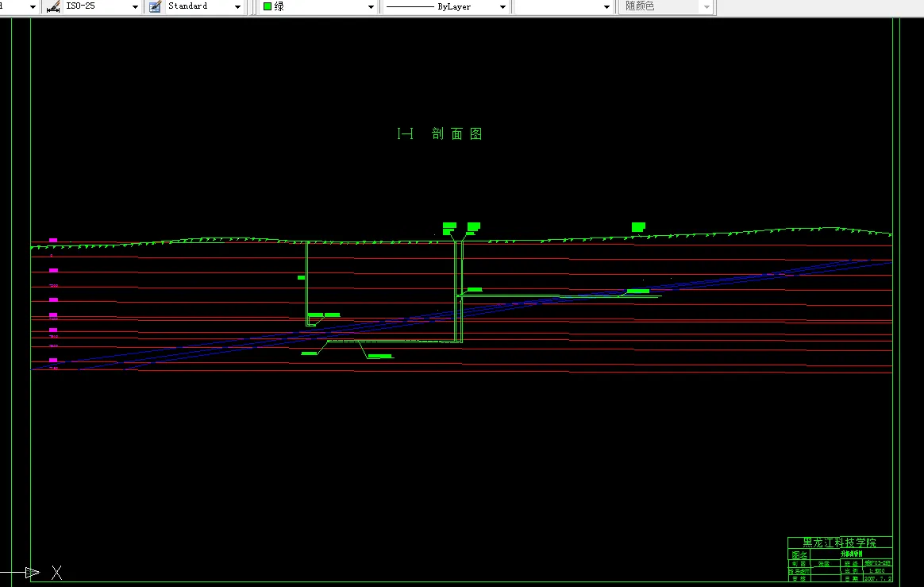
Task: Select the 比例 label in title block
Action: coord(851,571)
